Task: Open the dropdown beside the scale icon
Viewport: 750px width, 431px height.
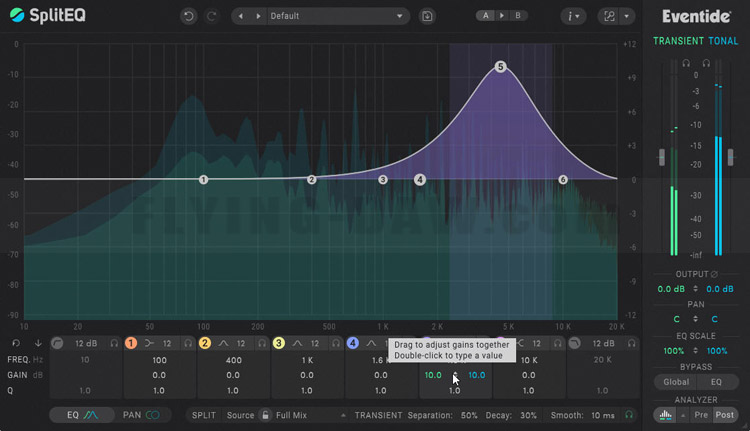Action: 627,16
